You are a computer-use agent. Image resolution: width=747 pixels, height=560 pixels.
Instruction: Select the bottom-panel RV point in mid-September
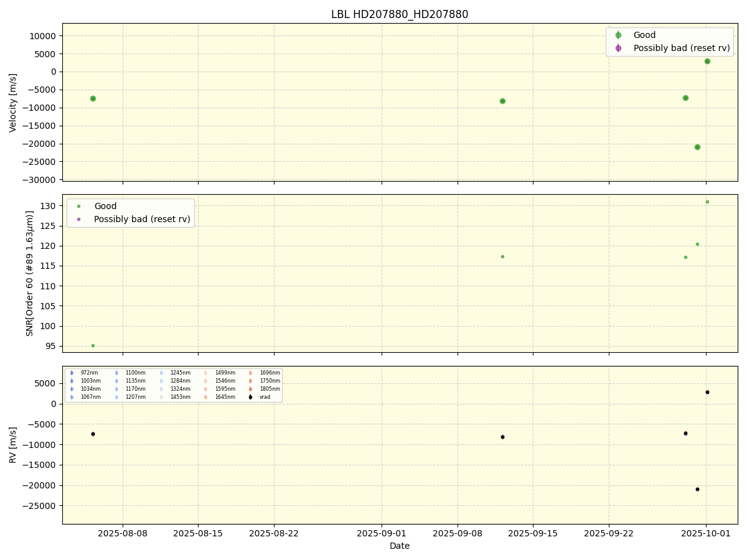pos(502,437)
